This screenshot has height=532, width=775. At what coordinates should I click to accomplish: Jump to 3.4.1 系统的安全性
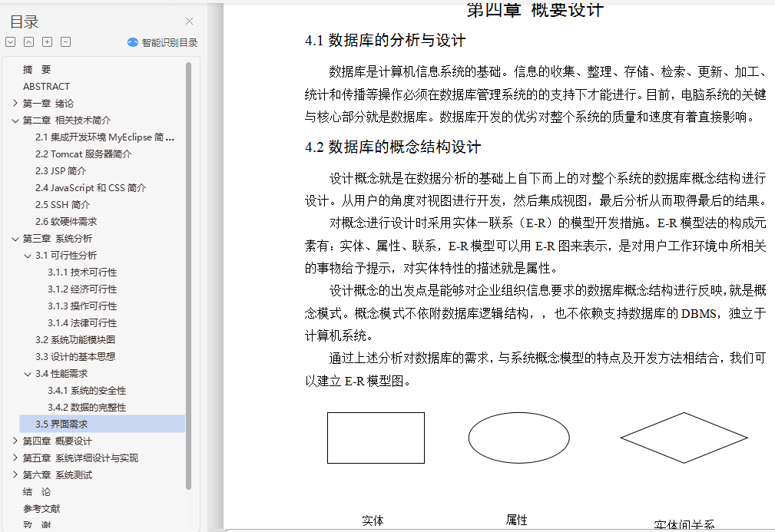[87, 390]
